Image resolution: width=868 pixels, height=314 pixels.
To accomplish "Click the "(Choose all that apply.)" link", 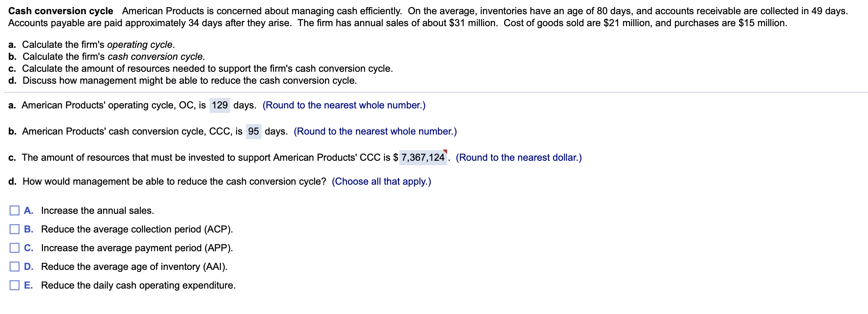I will coord(382,181).
